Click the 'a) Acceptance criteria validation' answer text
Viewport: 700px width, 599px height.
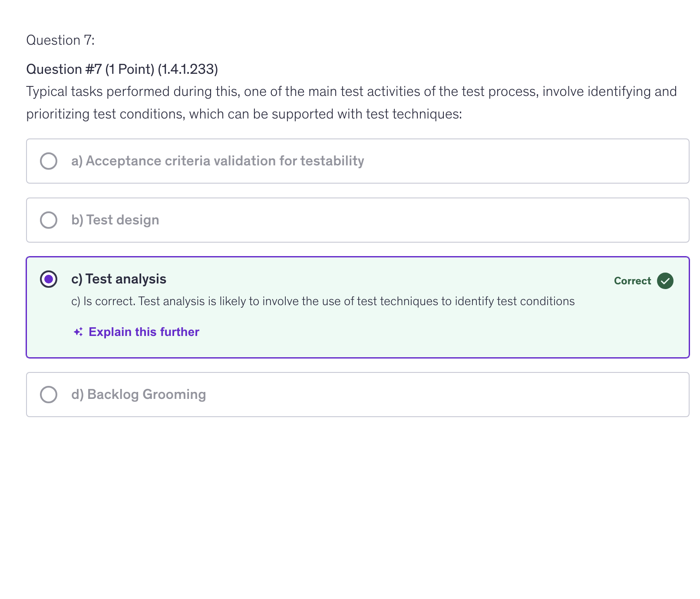pos(218,161)
